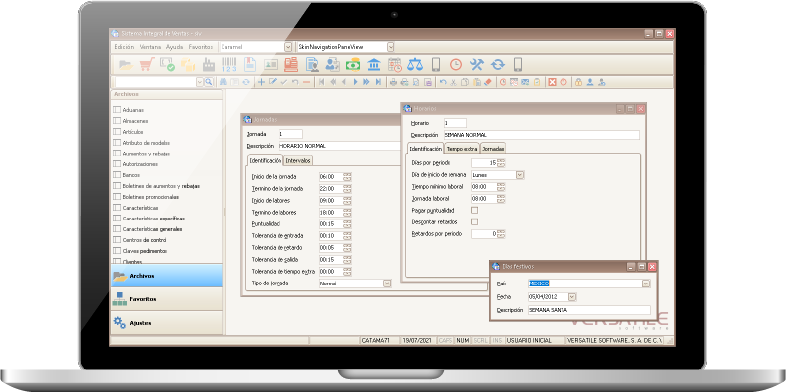This screenshot has width=786, height=392.
Task: Toggle Descontar retardos checkbox
Action: [474, 222]
